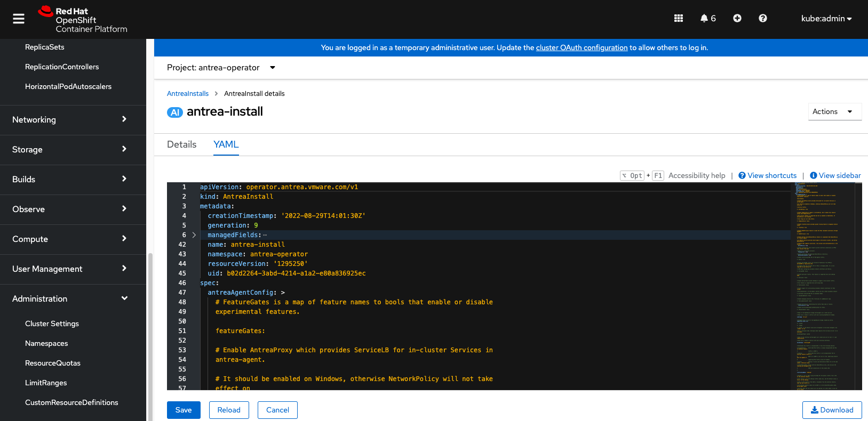Expand the Networking navigation section
868x421 pixels.
tap(73, 120)
